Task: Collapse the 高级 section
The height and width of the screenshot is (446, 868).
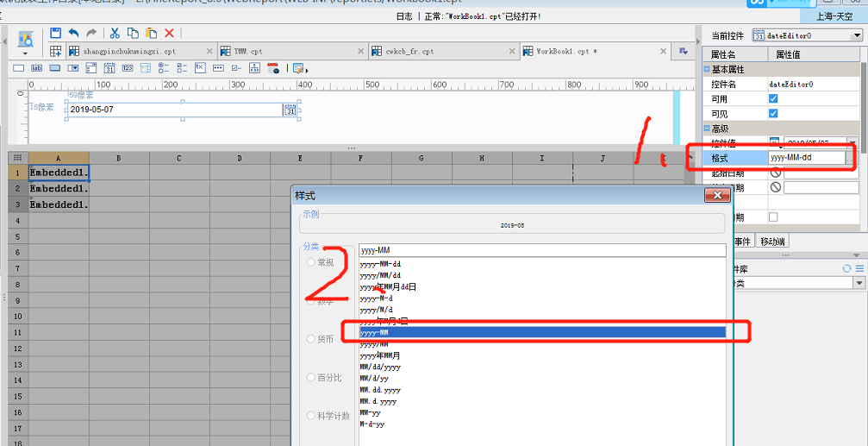Action: point(707,129)
